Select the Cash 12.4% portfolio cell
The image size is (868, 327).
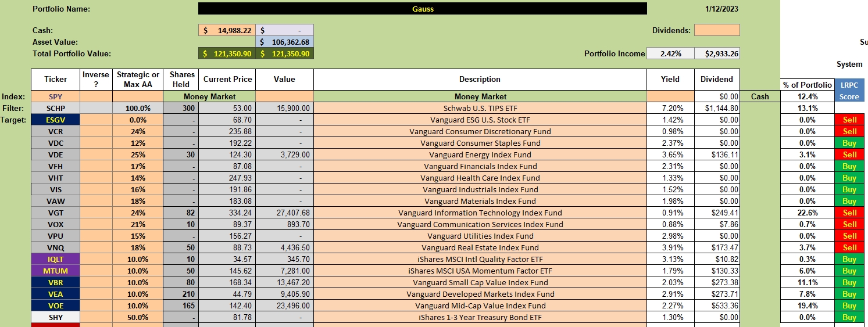pos(808,96)
